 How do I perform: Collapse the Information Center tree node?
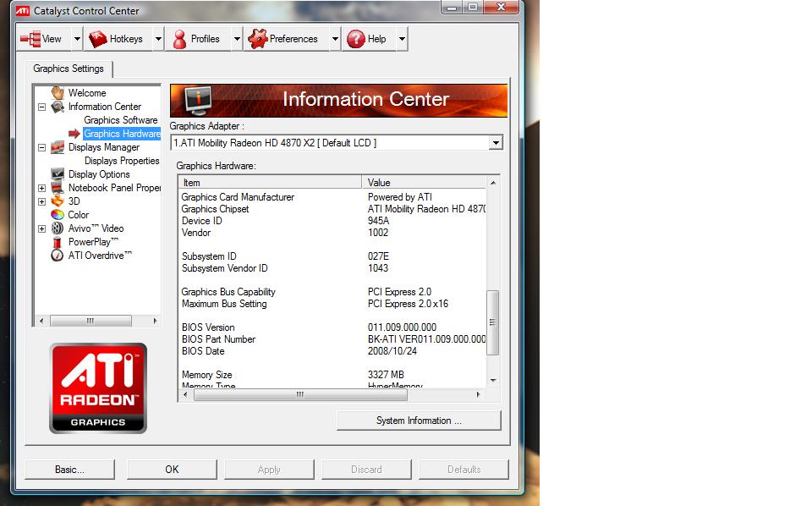tap(42, 107)
